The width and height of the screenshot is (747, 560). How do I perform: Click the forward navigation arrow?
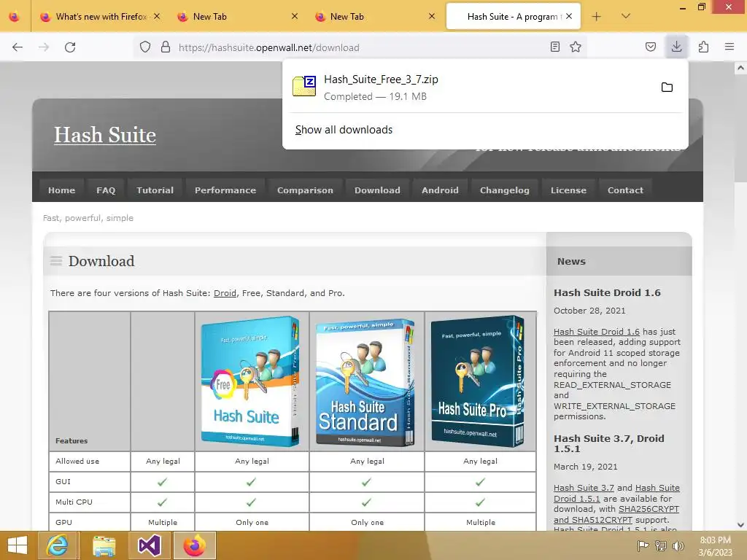pos(44,47)
